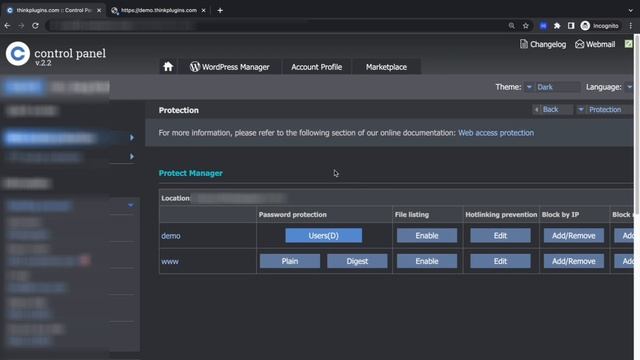Click Add/Remove Block by IP for www
640x360 pixels.
pos(573,261)
